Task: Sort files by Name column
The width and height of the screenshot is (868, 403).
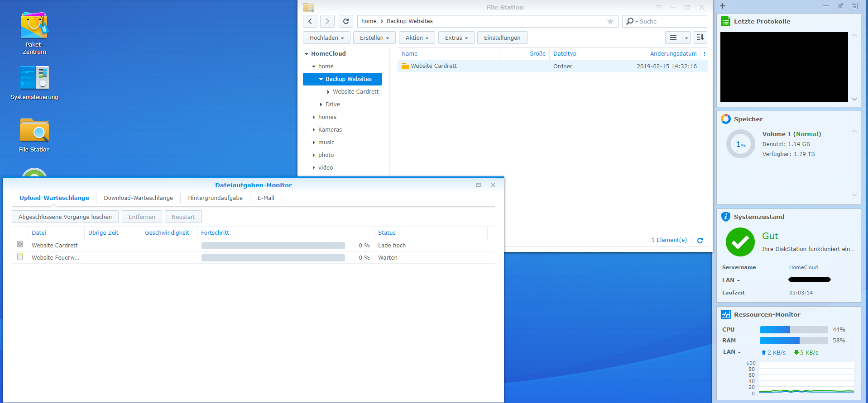Action: (448, 54)
